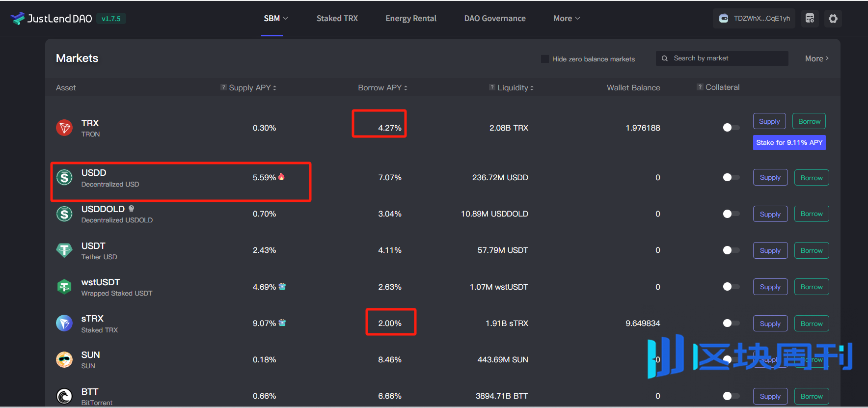Open the Staked TRX tab
868x408 pixels.
(x=337, y=19)
